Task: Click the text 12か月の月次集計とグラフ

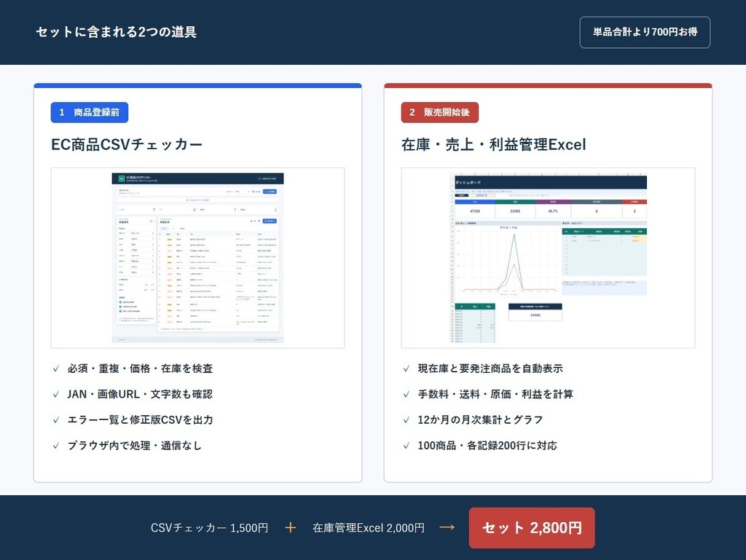Action: (x=480, y=419)
